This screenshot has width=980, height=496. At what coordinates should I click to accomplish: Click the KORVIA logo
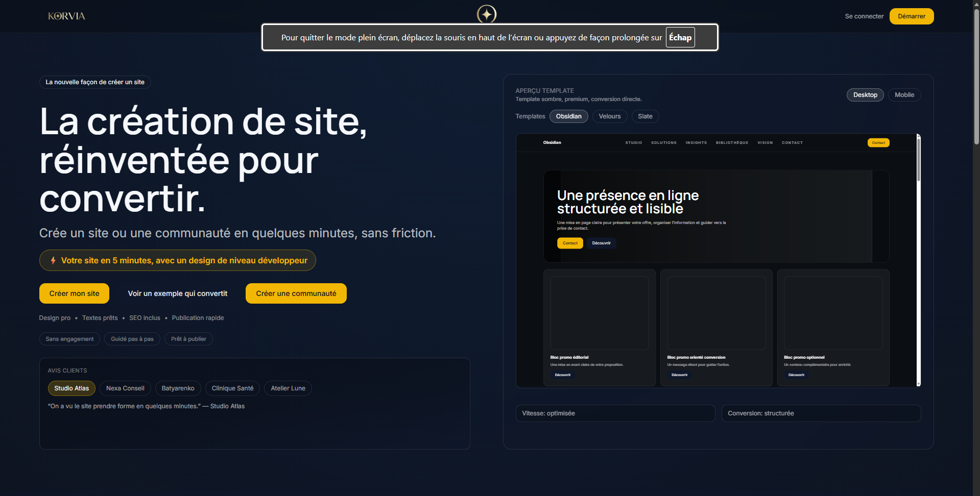coord(66,16)
